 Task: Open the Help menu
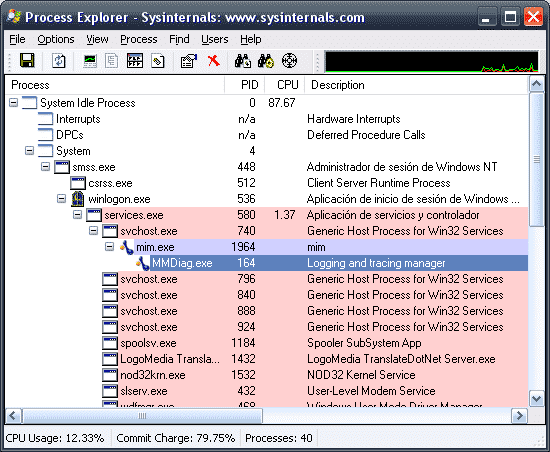(250, 39)
